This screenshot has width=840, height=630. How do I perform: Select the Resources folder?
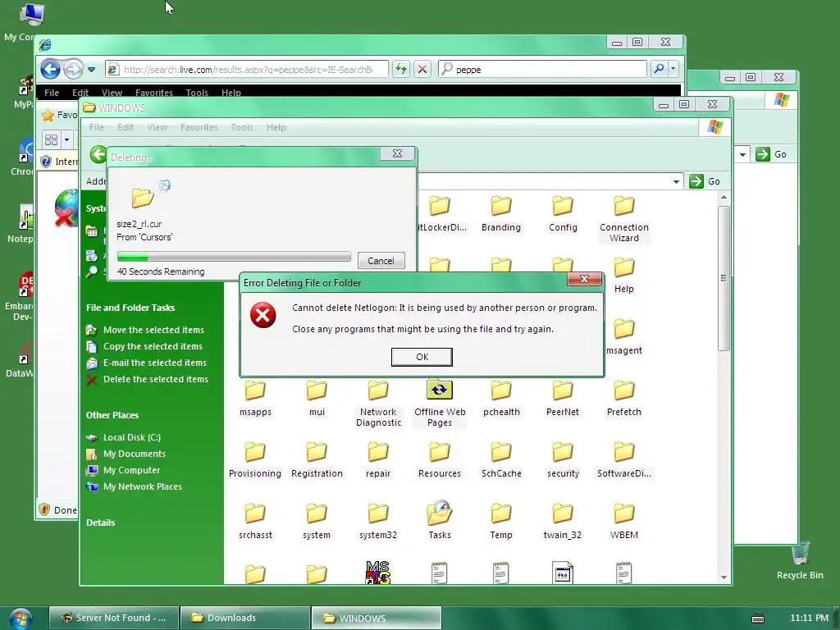[440, 460]
